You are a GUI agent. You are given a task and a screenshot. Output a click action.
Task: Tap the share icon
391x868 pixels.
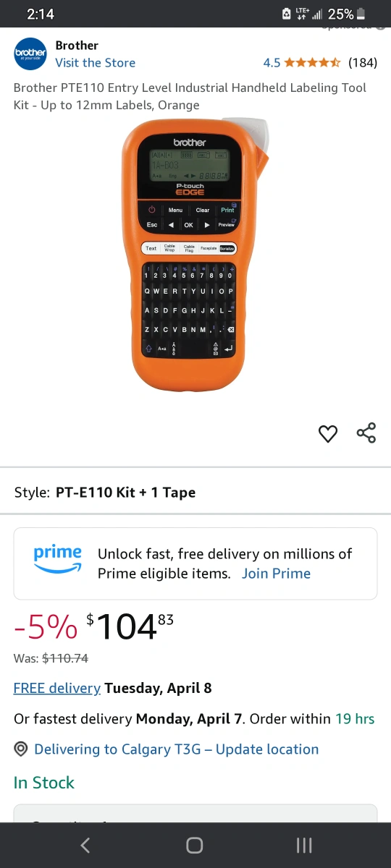click(x=366, y=433)
